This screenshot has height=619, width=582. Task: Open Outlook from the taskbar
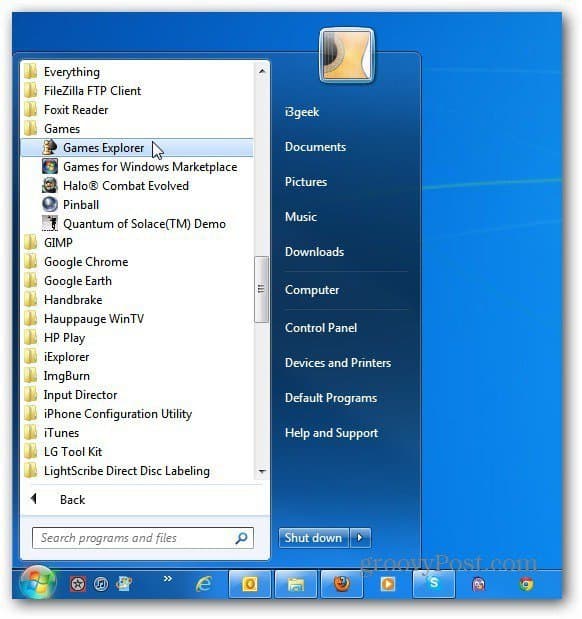[x=250, y=584]
